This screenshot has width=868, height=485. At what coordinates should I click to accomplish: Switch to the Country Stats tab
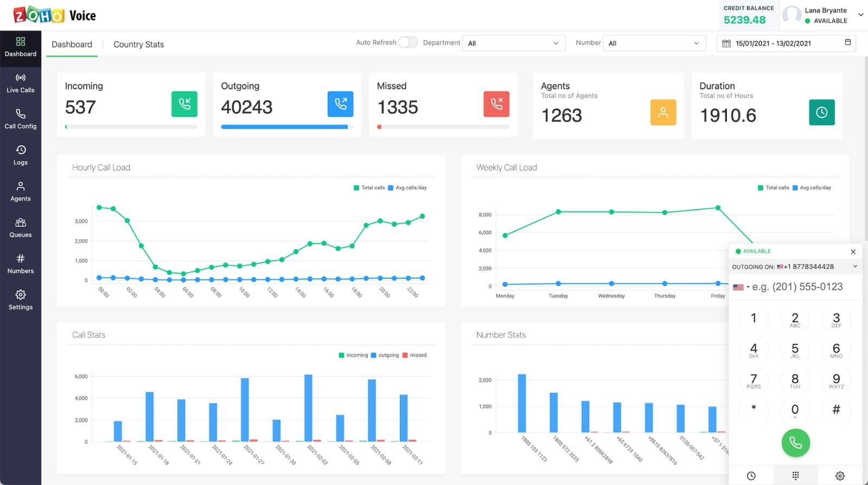pos(138,44)
